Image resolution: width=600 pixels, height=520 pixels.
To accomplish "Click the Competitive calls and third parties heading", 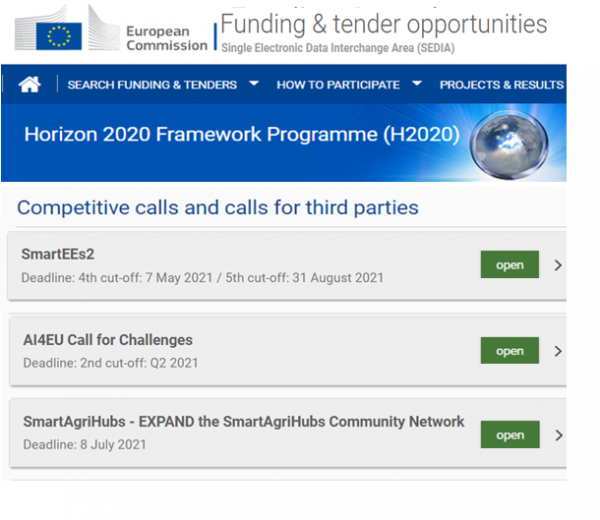I will tap(217, 208).
